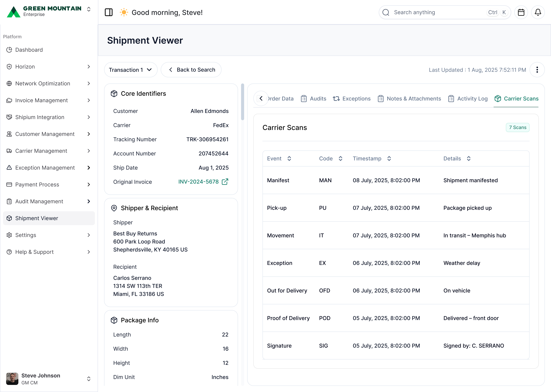This screenshot has width=551, height=392.
Task: Open Help & Support menu item
Action: (49, 252)
